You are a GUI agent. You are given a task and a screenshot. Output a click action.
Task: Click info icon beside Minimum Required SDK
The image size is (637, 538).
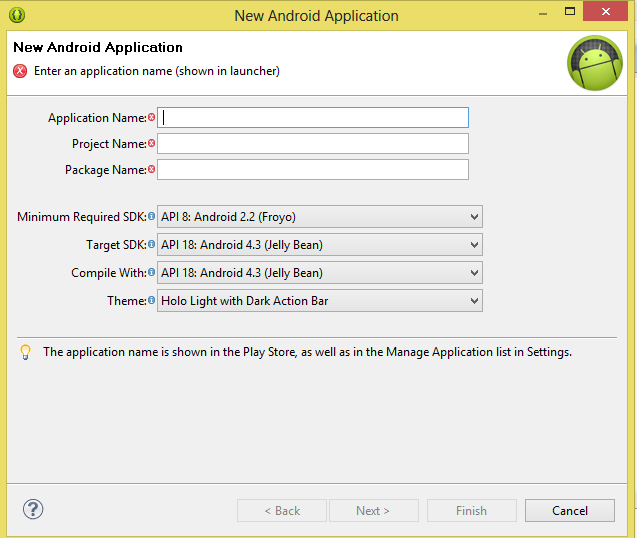[151, 216]
